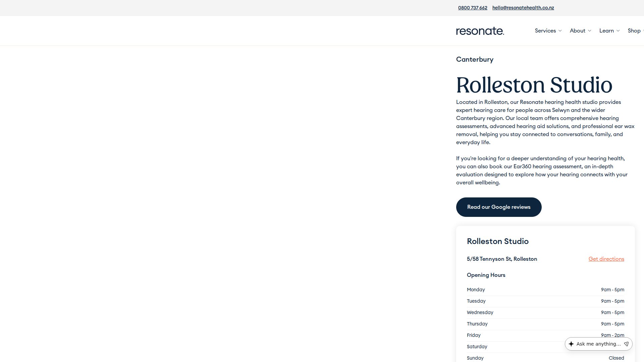Click the Sunday row label
This screenshot has height=362, width=644.
[x=475, y=358]
